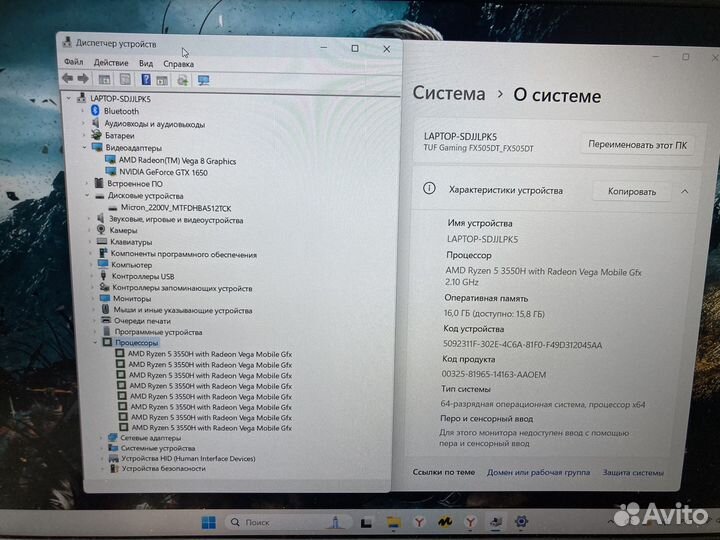Open Домен или рабочая группа link
This screenshot has width=720, height=540.
coord(538,472)
